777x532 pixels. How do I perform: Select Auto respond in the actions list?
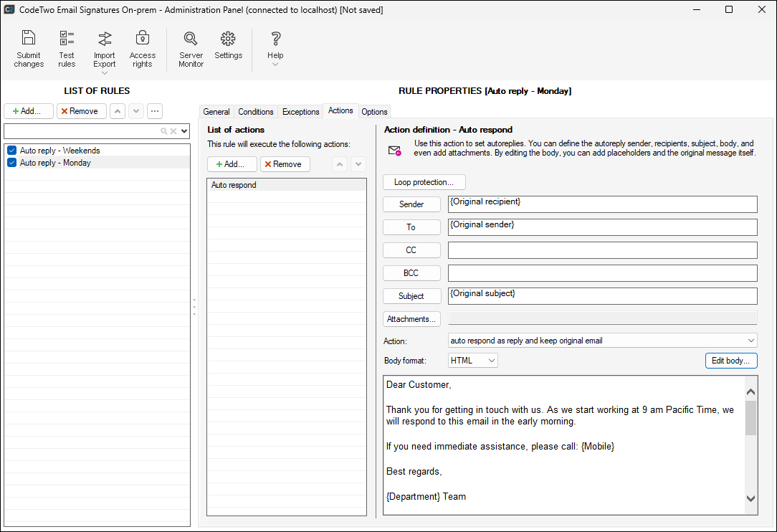pos(286,185)
